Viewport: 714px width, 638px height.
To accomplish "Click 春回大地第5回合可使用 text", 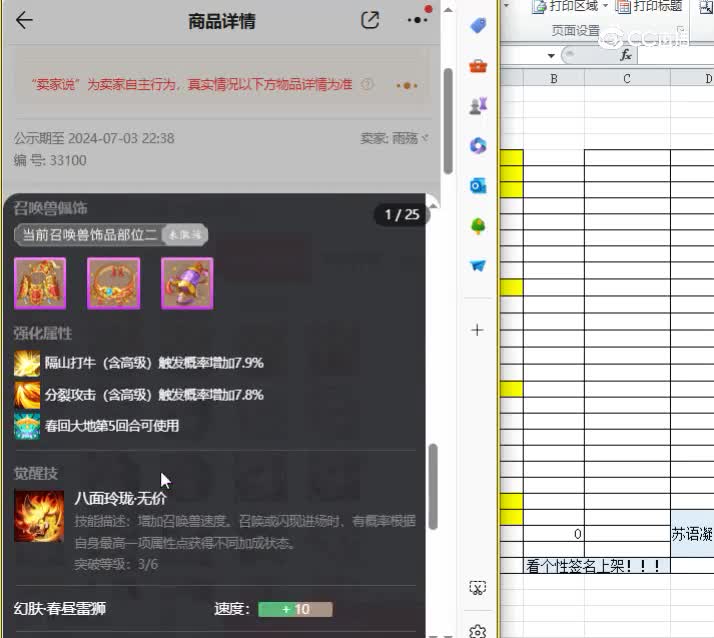I will pos(112,426).
